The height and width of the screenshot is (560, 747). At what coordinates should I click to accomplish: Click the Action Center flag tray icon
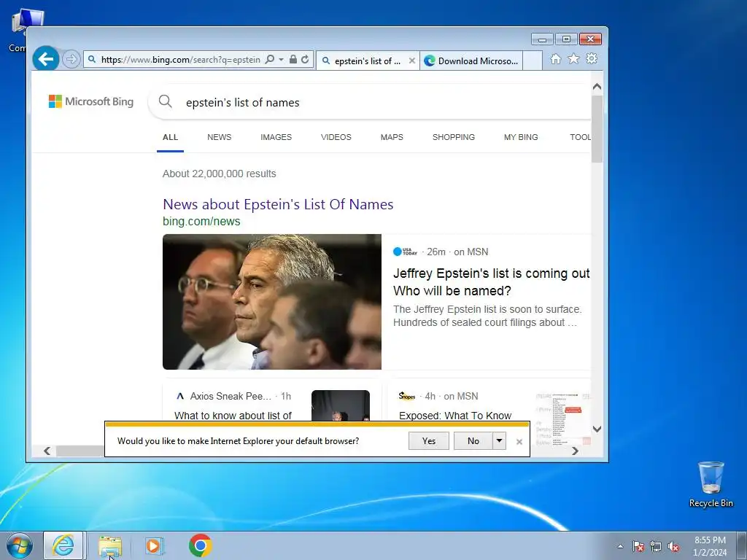pos(638,546)
